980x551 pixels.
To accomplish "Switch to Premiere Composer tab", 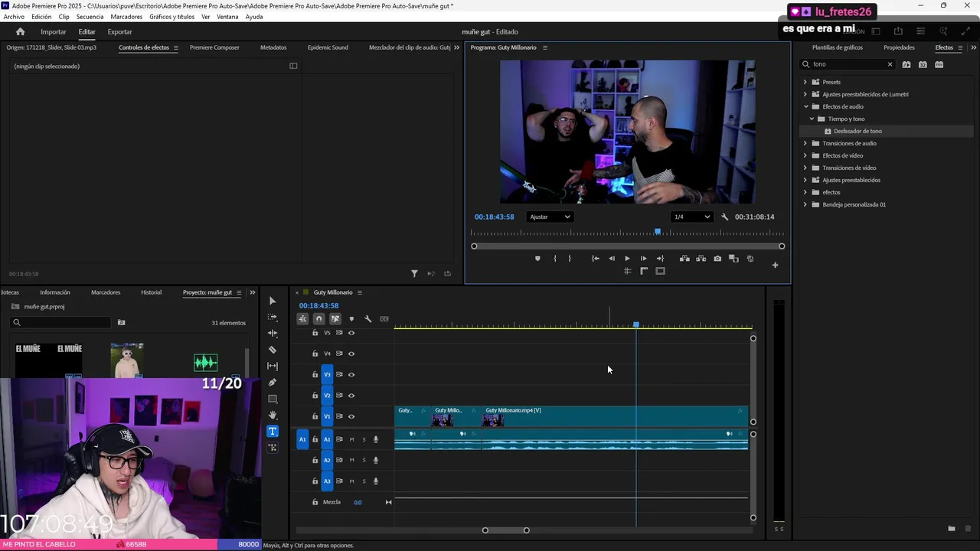I will (x=214, y=47).
